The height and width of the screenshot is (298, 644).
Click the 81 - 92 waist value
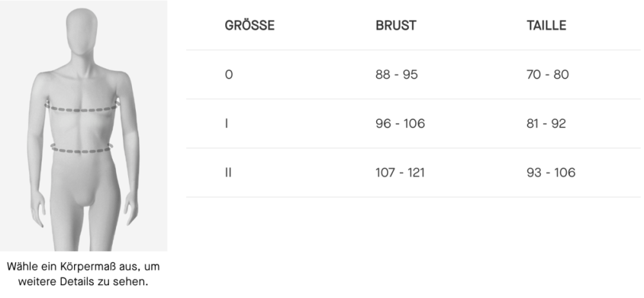tap(546, 124)
